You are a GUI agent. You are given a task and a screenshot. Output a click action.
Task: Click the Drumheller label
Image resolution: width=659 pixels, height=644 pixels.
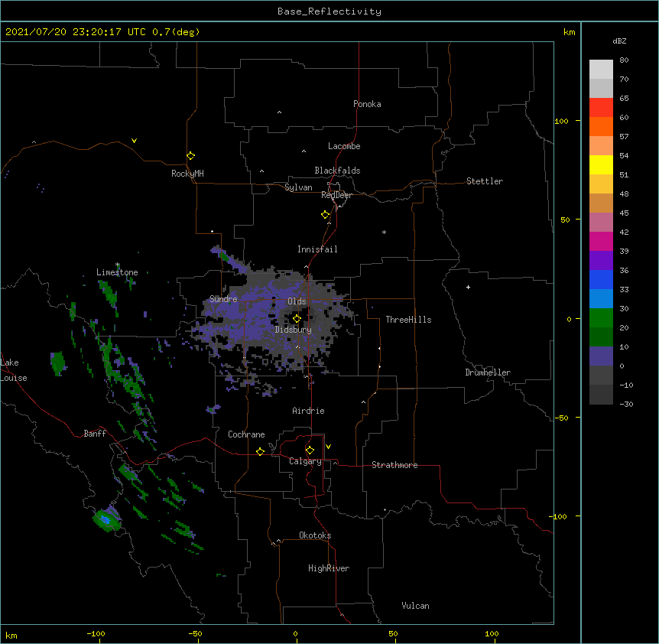488,372
